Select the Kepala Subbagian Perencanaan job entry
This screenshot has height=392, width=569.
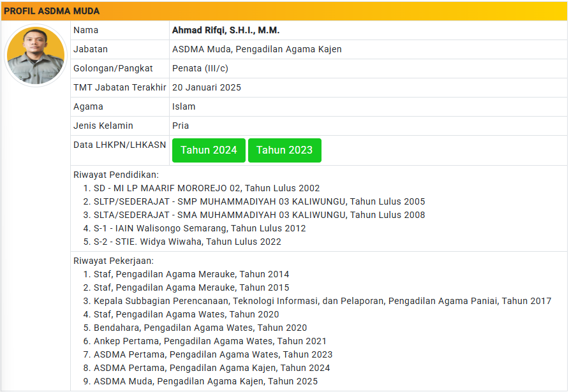(322, 301)
